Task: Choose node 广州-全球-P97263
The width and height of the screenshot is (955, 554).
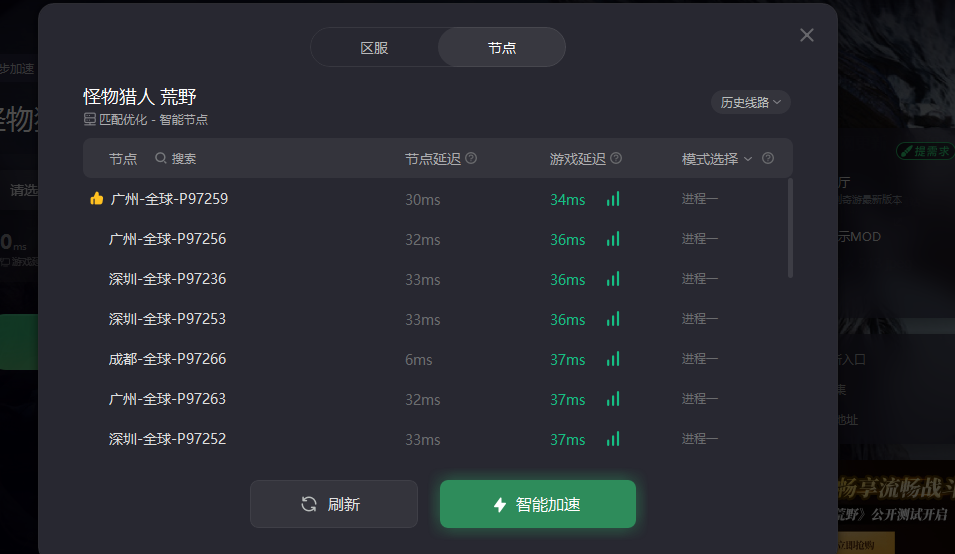Action: click(x=437, y=399)
